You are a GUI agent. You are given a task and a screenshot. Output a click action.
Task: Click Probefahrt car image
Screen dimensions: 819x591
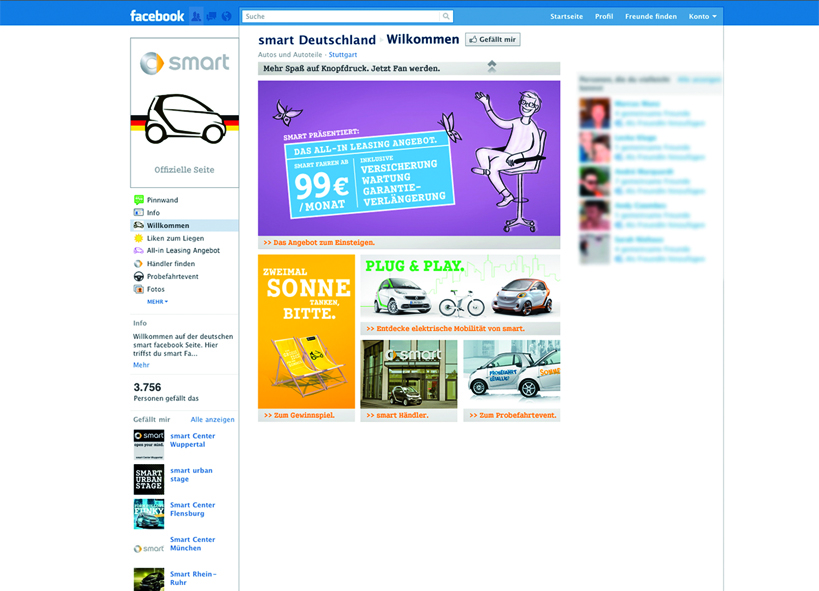coord(512,374)
